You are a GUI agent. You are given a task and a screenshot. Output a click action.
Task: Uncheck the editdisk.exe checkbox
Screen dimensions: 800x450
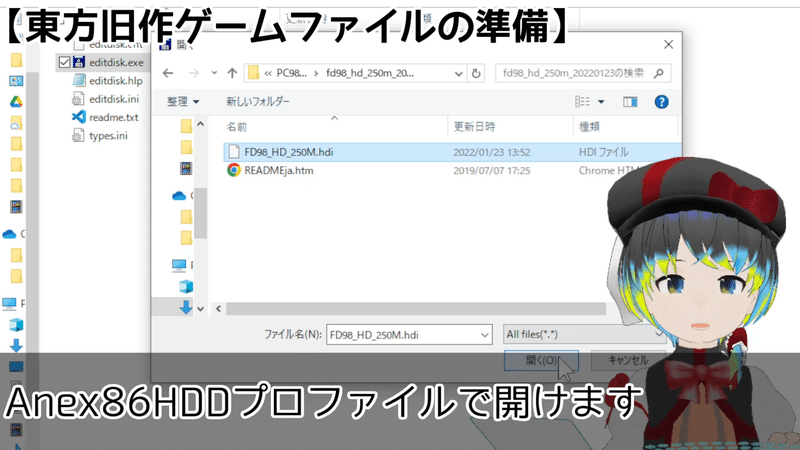(64, 62)
